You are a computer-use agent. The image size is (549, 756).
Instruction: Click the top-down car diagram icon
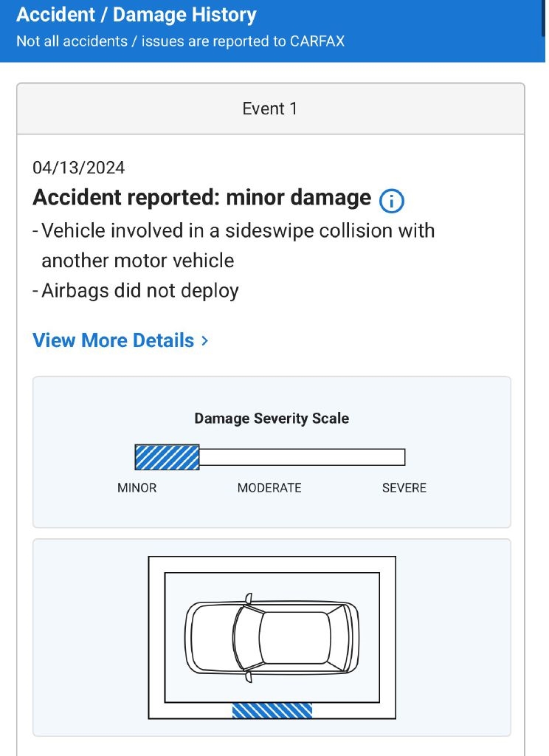click(272, 636)
